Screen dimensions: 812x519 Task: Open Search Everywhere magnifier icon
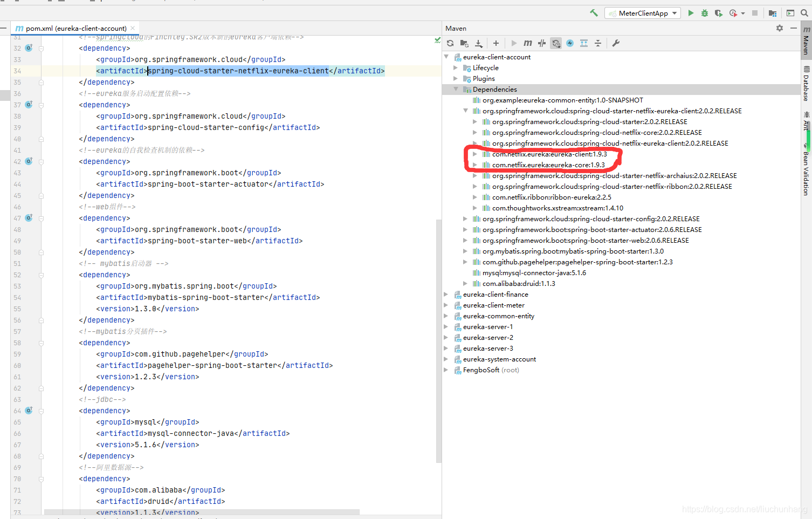click(804, 13)
